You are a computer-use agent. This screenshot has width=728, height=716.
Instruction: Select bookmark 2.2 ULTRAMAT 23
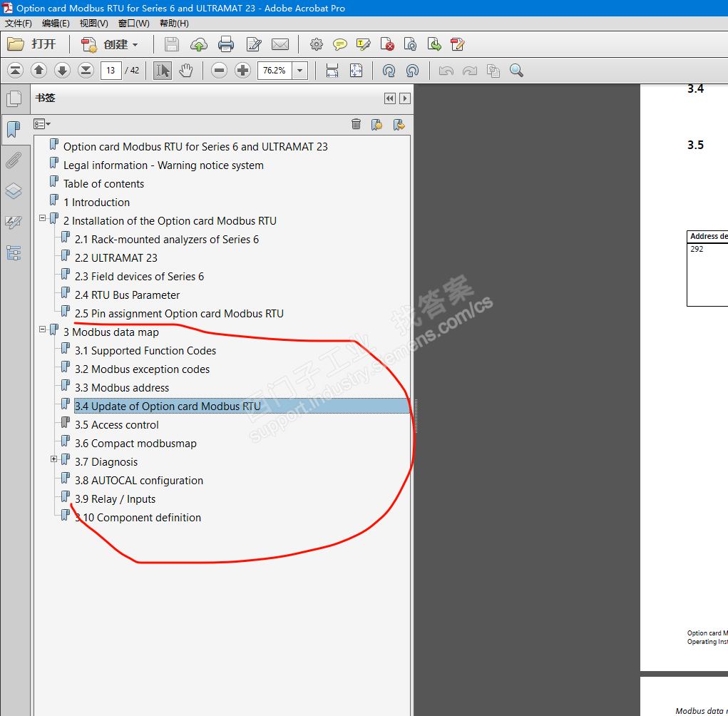116,258
